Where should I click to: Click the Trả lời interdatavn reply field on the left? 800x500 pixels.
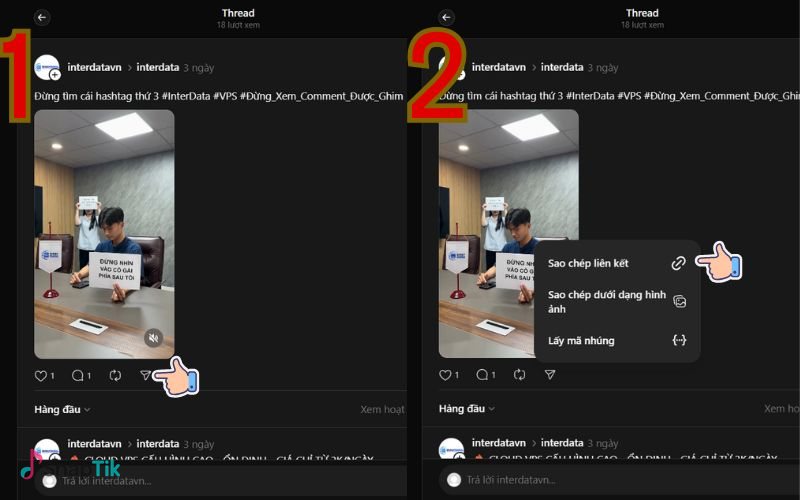(x=200, y=481)
